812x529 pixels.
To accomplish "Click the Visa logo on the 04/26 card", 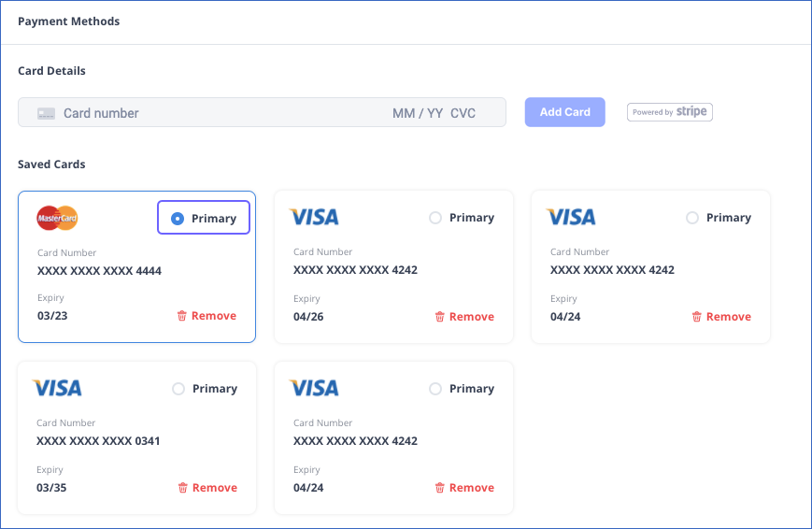I will 314,217.
